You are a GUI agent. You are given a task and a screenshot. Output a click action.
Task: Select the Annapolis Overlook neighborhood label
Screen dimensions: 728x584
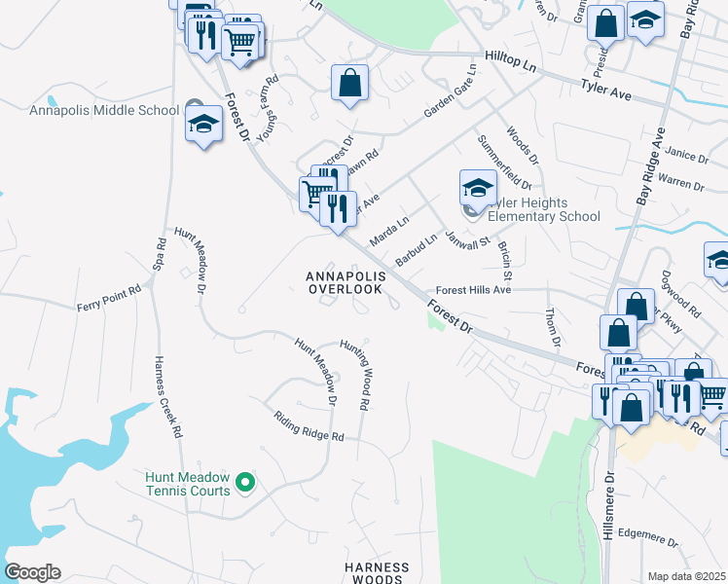[x=346, y=282]
